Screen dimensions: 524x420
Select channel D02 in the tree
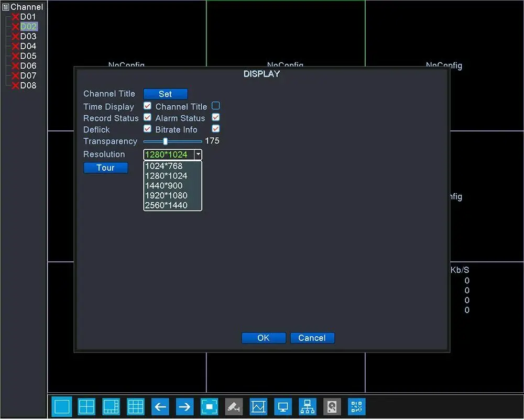coord(28,26)
